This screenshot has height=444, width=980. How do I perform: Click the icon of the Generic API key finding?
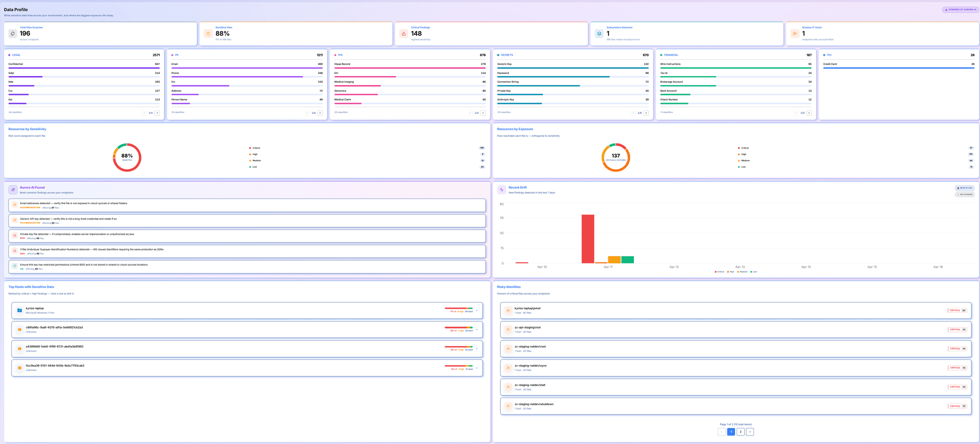(15, 220)
